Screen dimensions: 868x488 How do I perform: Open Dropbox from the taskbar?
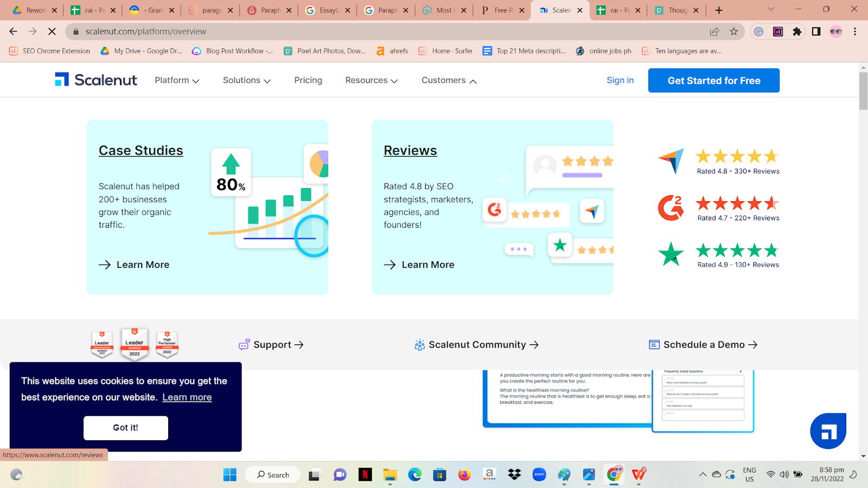[514, 475]
